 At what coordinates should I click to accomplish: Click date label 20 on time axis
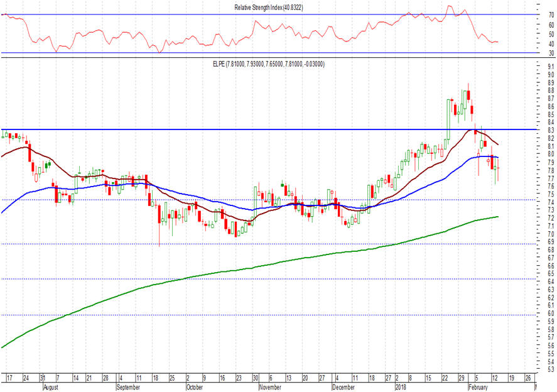point(305,378)
